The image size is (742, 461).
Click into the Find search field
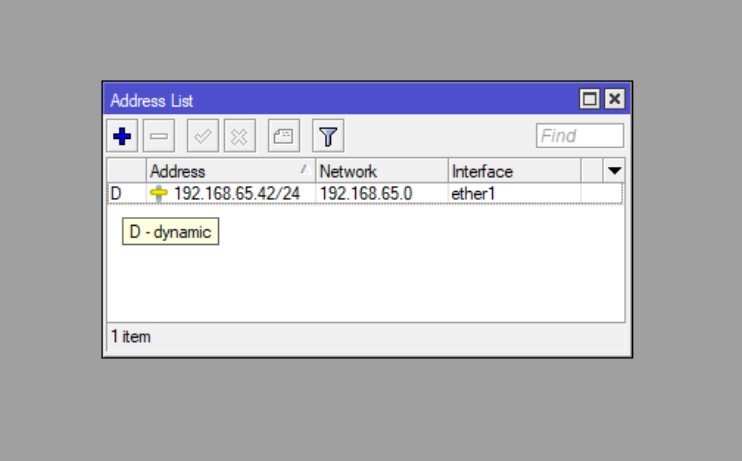579,136
